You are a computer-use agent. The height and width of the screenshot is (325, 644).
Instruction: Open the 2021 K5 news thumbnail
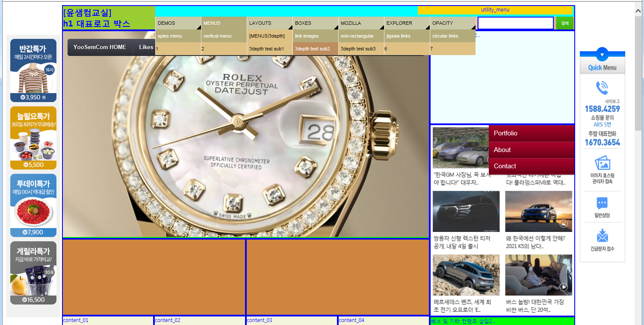click(x=538, y=211)
